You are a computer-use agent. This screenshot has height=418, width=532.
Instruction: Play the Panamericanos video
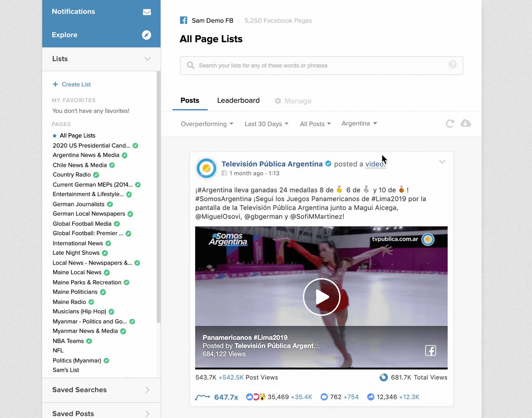[x=321, y=297]
